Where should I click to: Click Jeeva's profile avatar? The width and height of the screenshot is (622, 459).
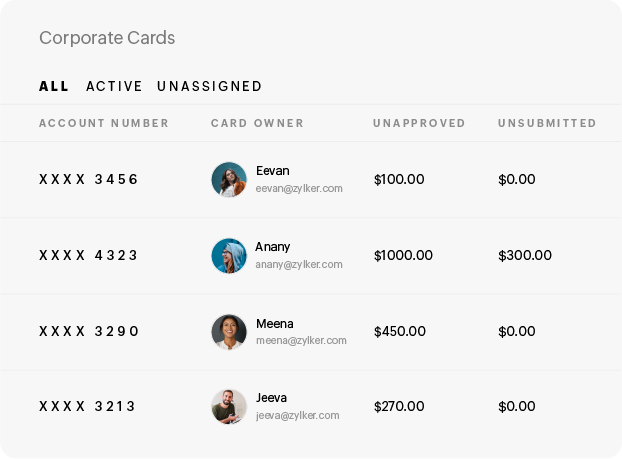(229, 407)
